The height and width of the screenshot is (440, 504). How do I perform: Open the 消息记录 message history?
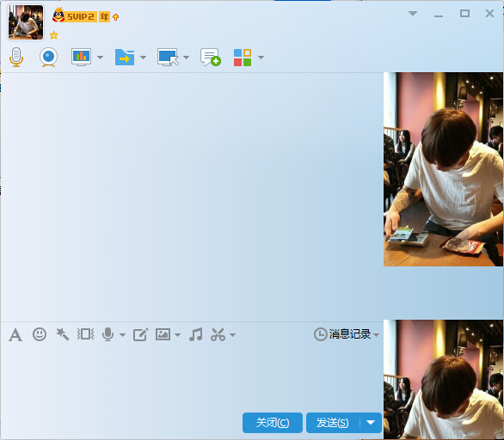[347, 334]
